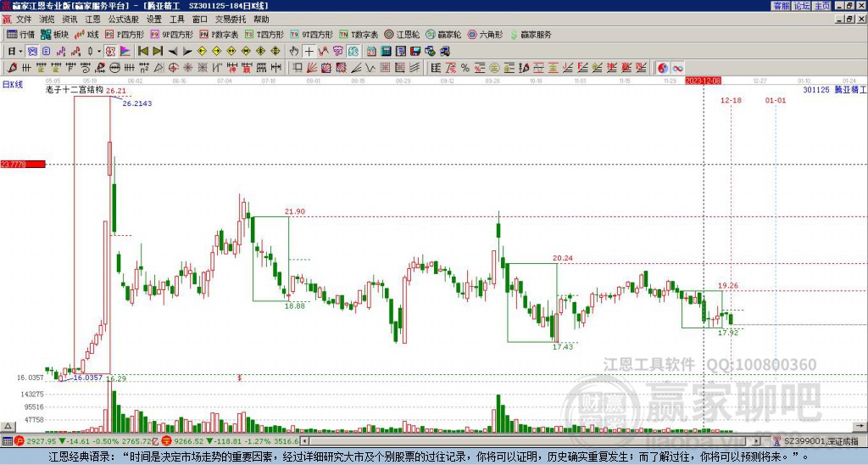Image resolution: width=868 pixels, height=465 pixels.
Task: Toggle the crosshair cursor tool
Action: coord(309,52)
